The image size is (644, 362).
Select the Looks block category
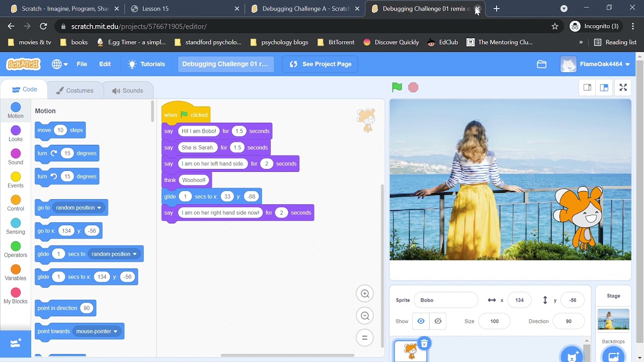pos(16,134)
